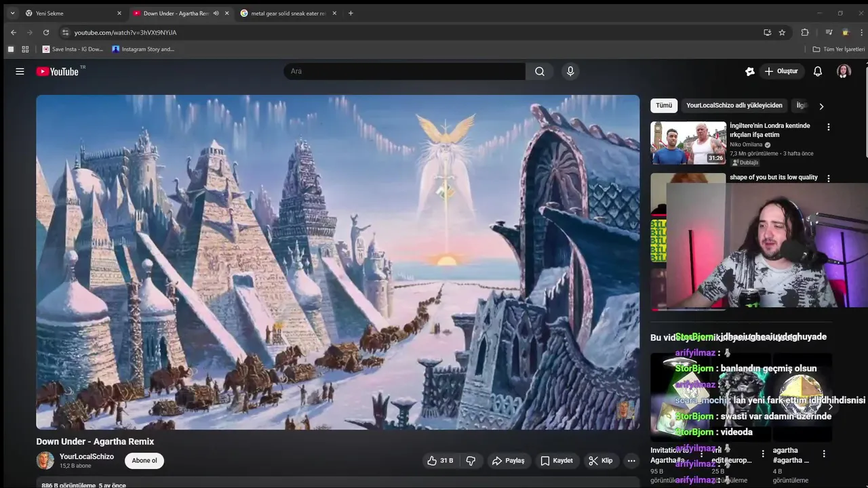Open options for agartha #agartha short
868x488 pixels.
pos(824,454)
